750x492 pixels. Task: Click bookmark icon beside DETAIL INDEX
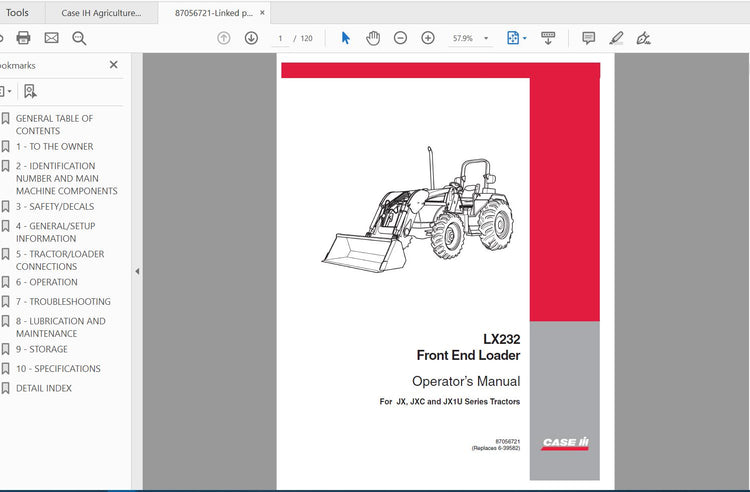click(x=5, y=388)
